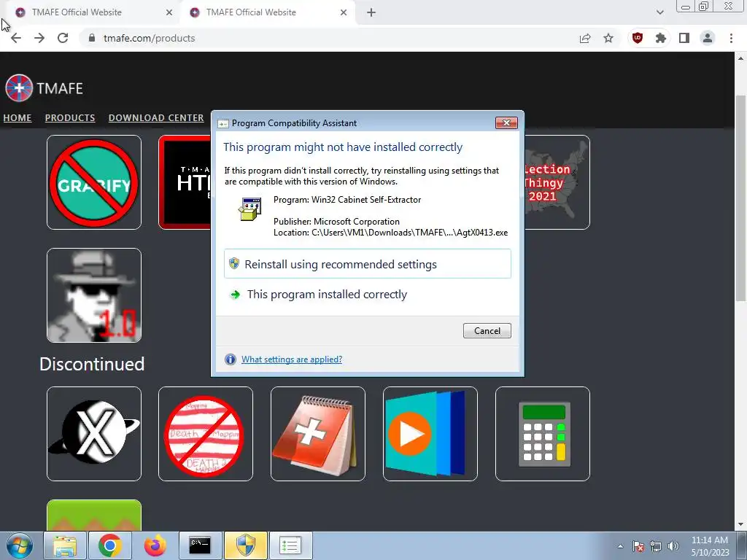Viewport: 747px width, 560px height.
Task: Click the Chrome taskbar icon
Action: 109,545
